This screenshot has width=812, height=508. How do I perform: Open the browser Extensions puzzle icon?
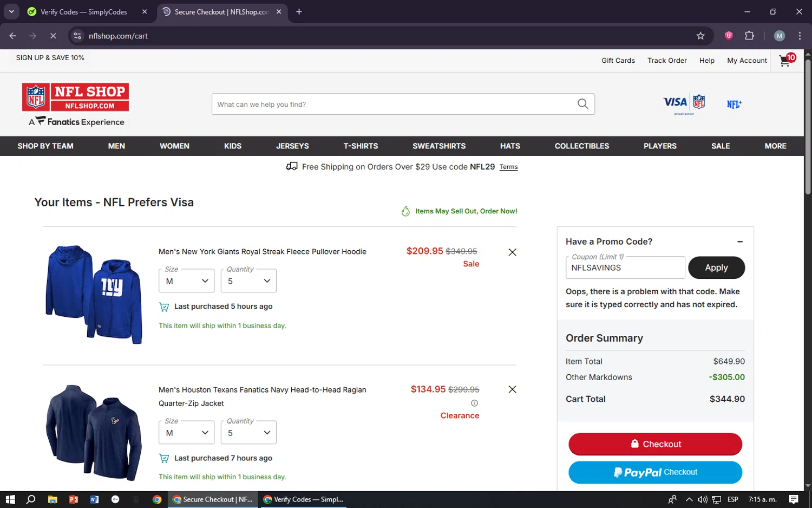[x=749, y=36]
